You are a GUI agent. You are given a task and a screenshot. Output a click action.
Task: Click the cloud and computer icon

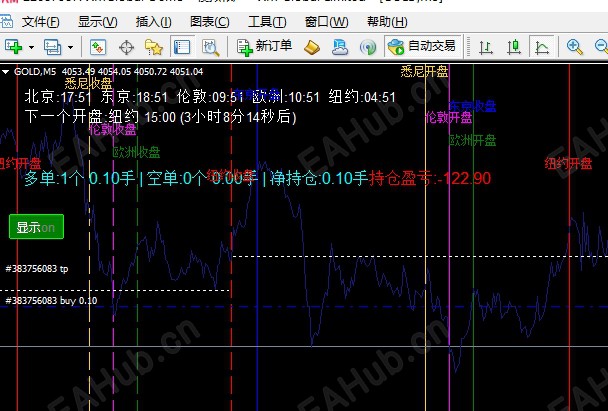pos(340,47)
